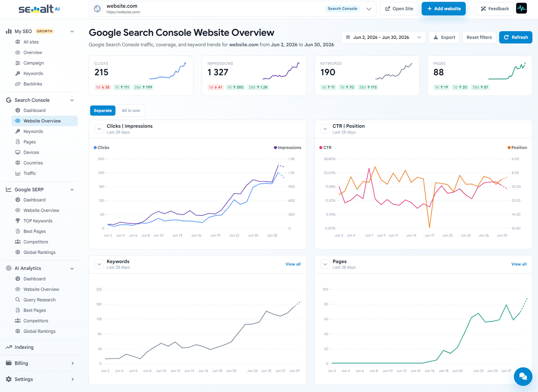The image size is (538, 392).
Task: Click the calendar icon in date range
Action: [348, 37]
